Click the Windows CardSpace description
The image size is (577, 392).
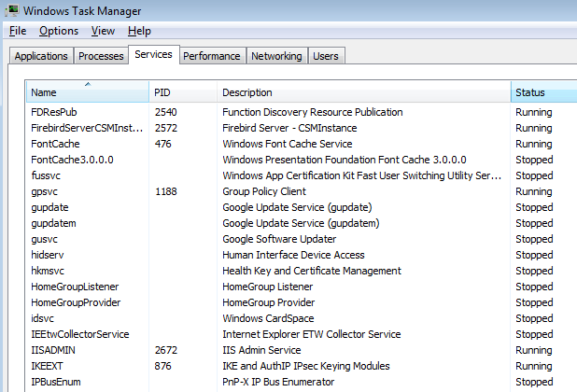[x=268, y=318]
